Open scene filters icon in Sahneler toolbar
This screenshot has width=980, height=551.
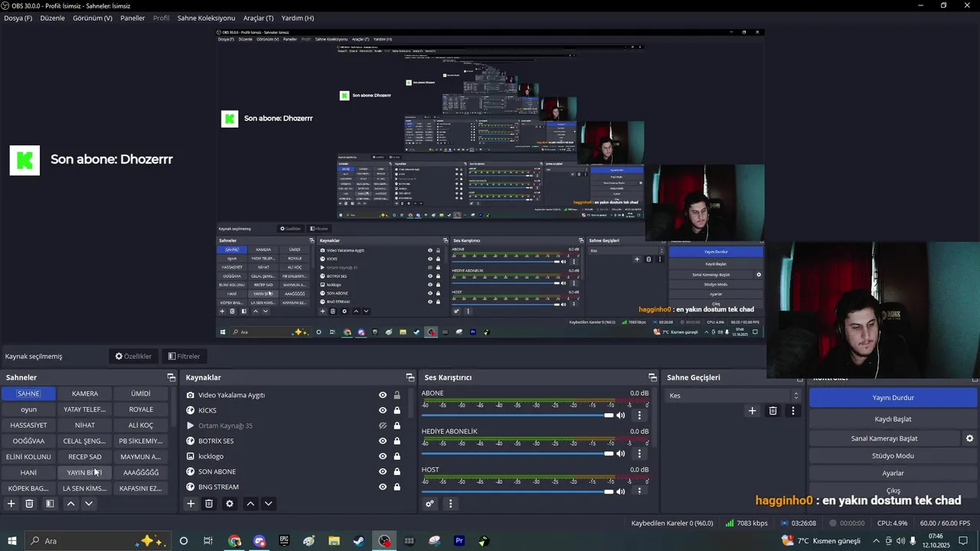[x=50, y=504]
